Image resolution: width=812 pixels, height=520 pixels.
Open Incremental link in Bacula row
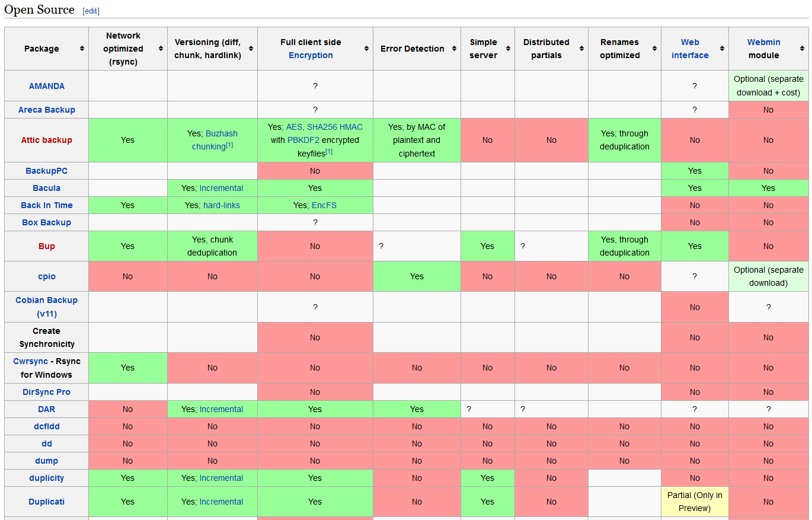pyautogui.click(x=221, y=188)
